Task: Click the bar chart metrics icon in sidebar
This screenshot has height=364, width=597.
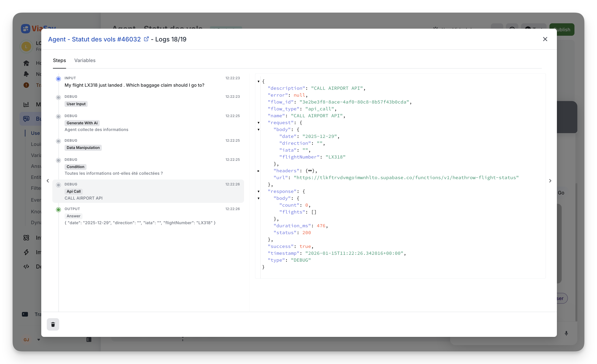Action: (x=26, y=104)
